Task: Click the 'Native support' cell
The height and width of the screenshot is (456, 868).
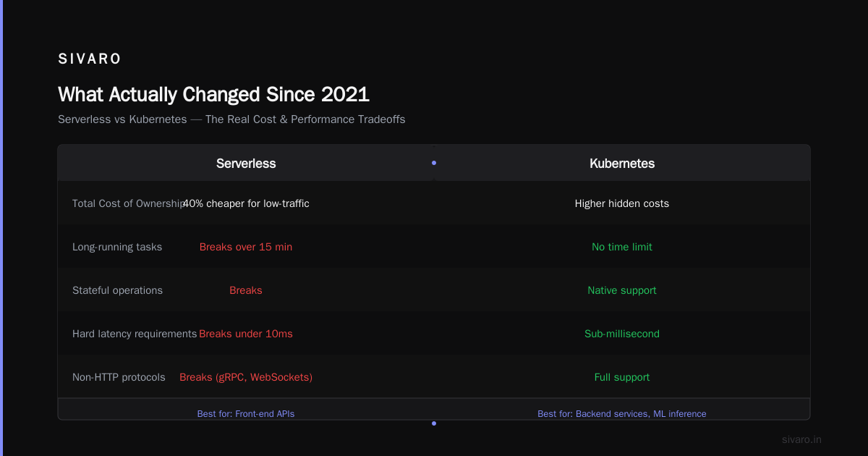Action: [x=622, y=291]
